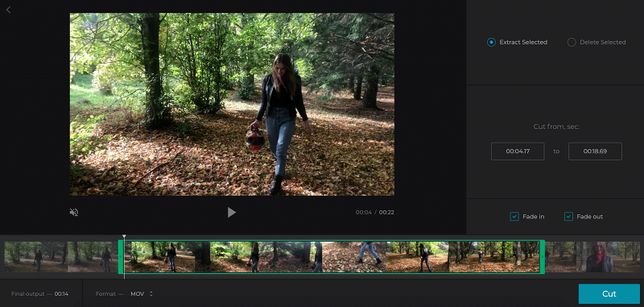Screen dimensions: 644x307
Task: Uncheck the Fade in checkbox
Action: coord(514,217)
